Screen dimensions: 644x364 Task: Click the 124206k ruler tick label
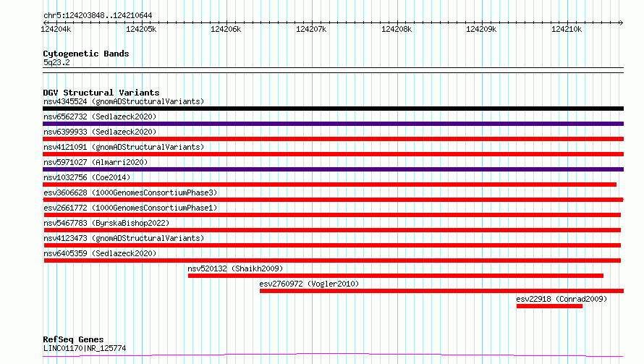tap(226, 29)
